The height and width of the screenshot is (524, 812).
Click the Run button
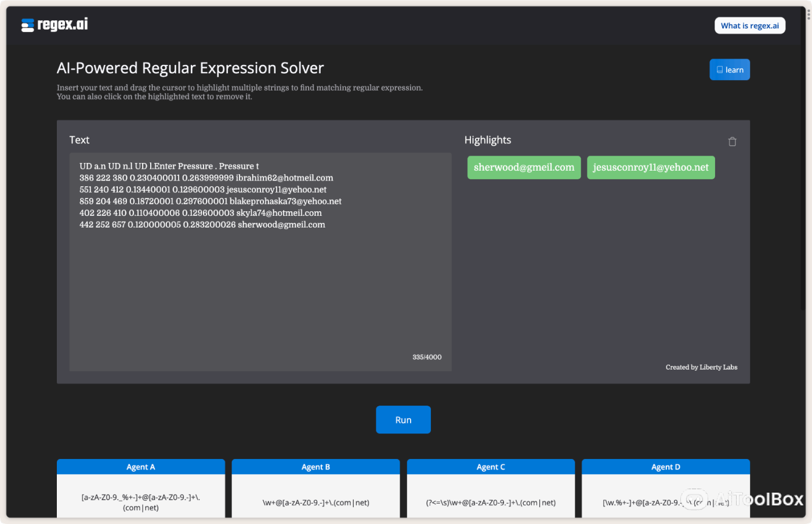[403, 419]
